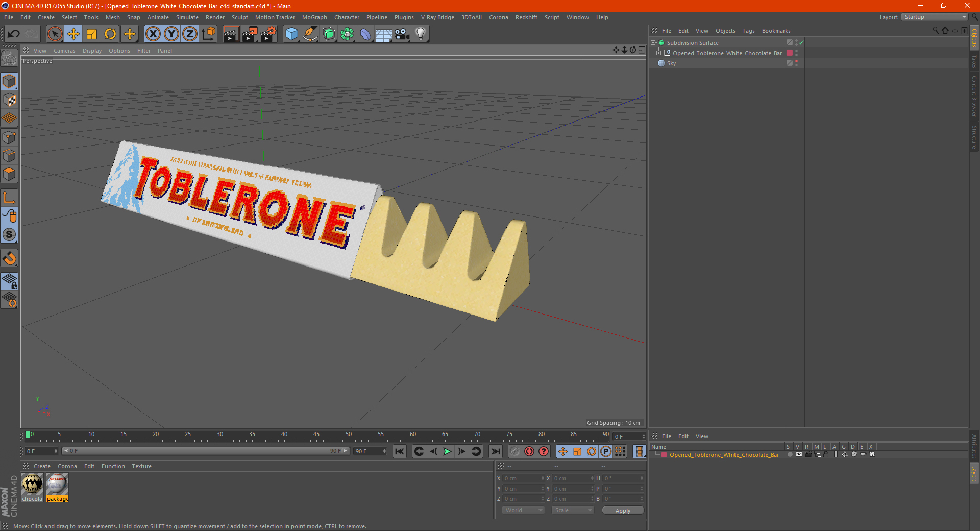
Task: Toggle autokeying button
Action: click(x=529, y=451)
